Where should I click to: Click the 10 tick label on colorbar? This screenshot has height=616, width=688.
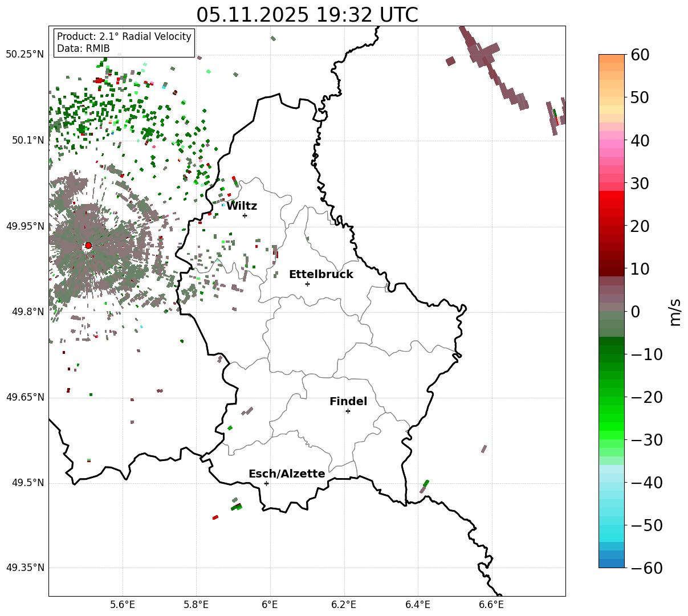(640, 269)
